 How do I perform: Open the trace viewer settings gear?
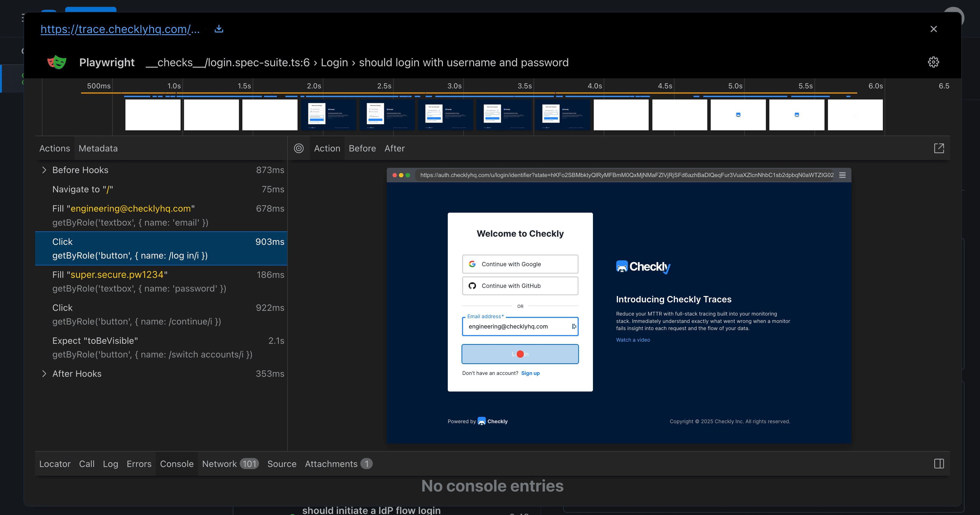click(x=933, y=62)
